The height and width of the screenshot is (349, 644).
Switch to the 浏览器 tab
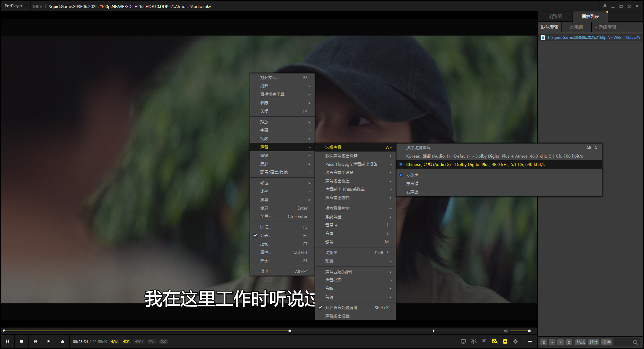(x=555, y=16)
